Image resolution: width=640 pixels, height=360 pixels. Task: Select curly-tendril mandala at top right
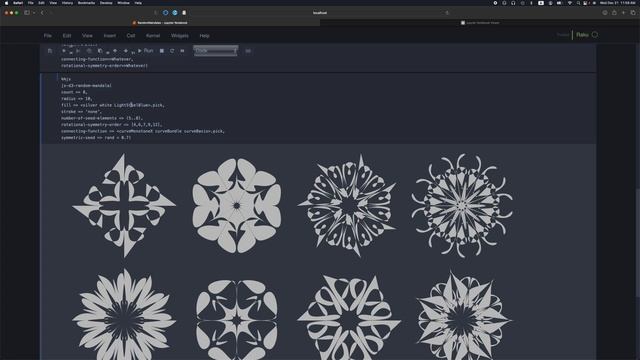tap(462, 206)
